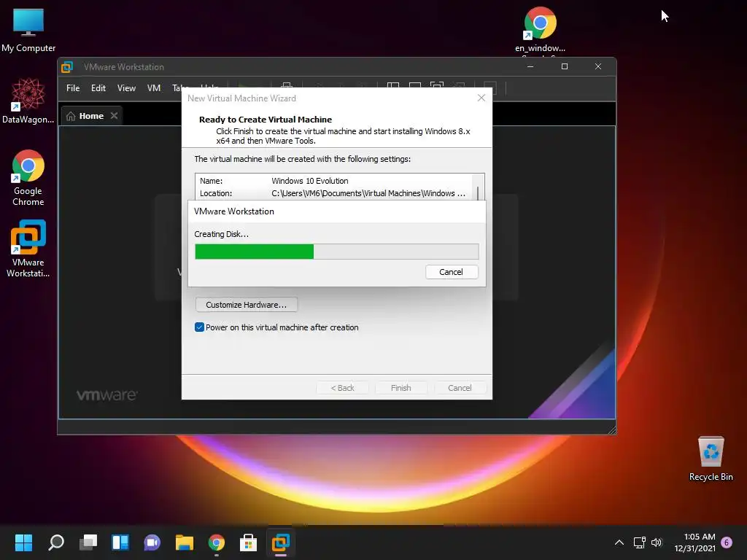Screen dimensions: 747x560
Task: Minimize the VMware Workstation window
Action: 530,66
